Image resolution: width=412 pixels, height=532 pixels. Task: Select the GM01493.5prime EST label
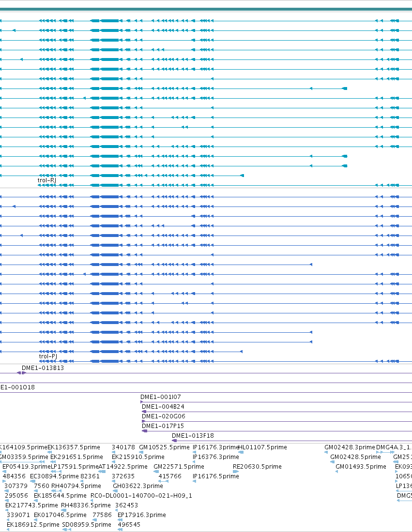361,467
